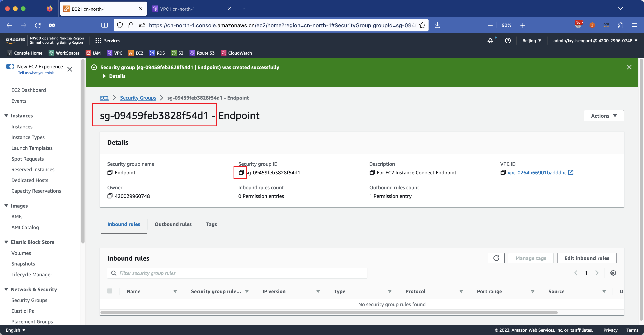This screenshot has height=335, width=644.
Task: Open the browser extensions puzzle icon
Action: [x=620, y=25]
